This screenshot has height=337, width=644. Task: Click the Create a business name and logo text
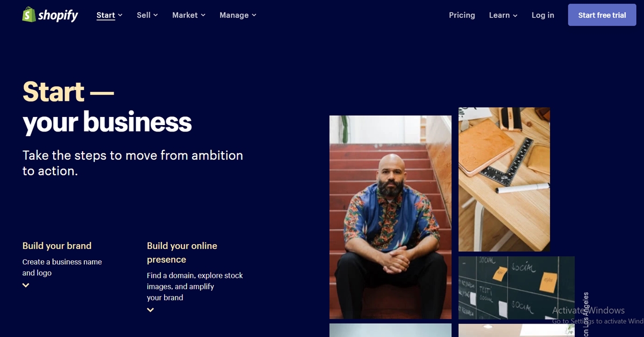click(62, 267)
